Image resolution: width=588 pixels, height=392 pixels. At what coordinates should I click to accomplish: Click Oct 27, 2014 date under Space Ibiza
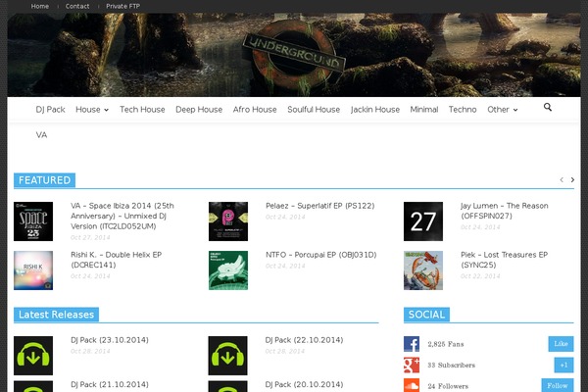(90, 237)
